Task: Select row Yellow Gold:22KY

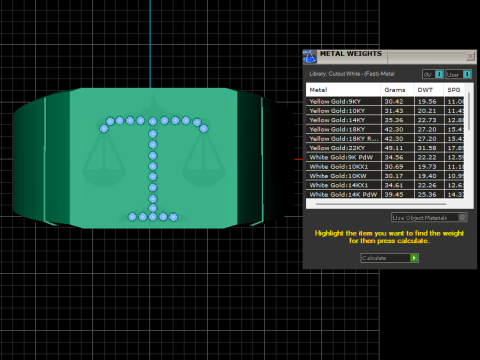Action: (x=385, y=148)
